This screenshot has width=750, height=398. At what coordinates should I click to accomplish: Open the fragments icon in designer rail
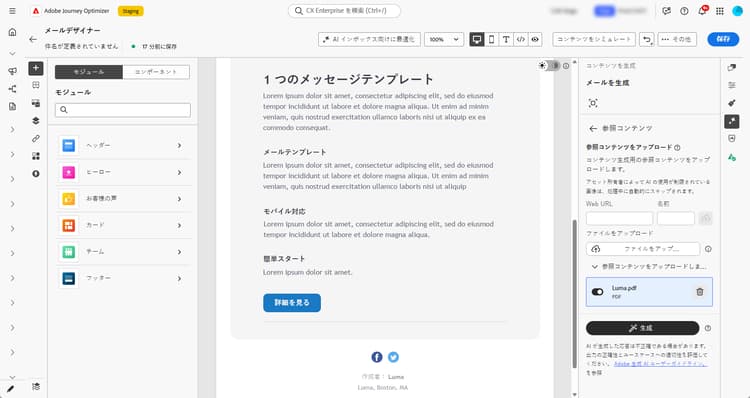36,103
